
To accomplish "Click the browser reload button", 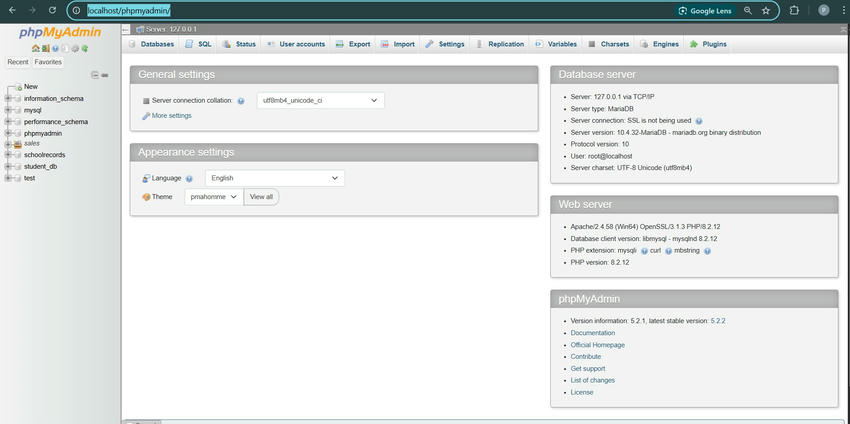I will pyautogui.click(x=52, y=10).
